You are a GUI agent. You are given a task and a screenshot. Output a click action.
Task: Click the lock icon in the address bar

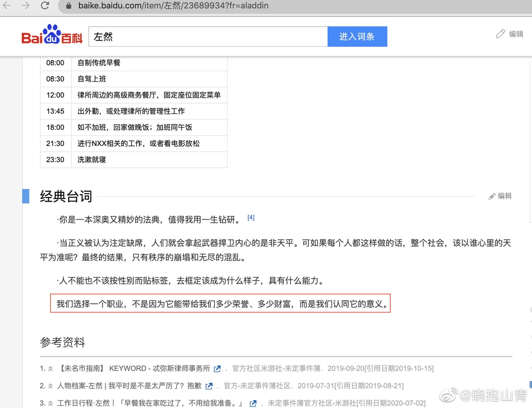tap(69, 6)
